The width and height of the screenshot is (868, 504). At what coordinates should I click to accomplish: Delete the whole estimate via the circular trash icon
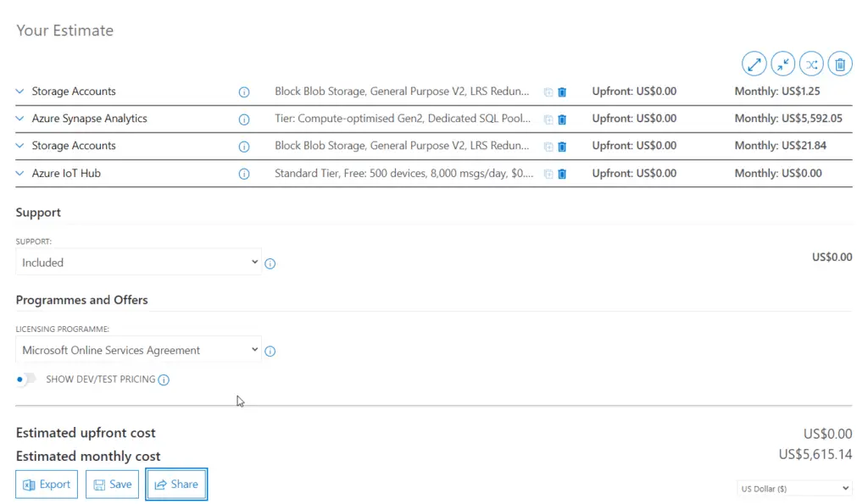point(840,64)
